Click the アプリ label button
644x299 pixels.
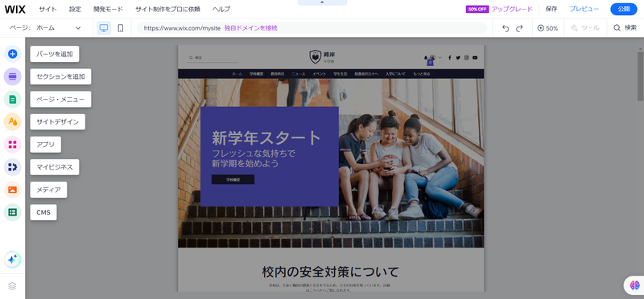pyautogui.click(x=46, y=145)
